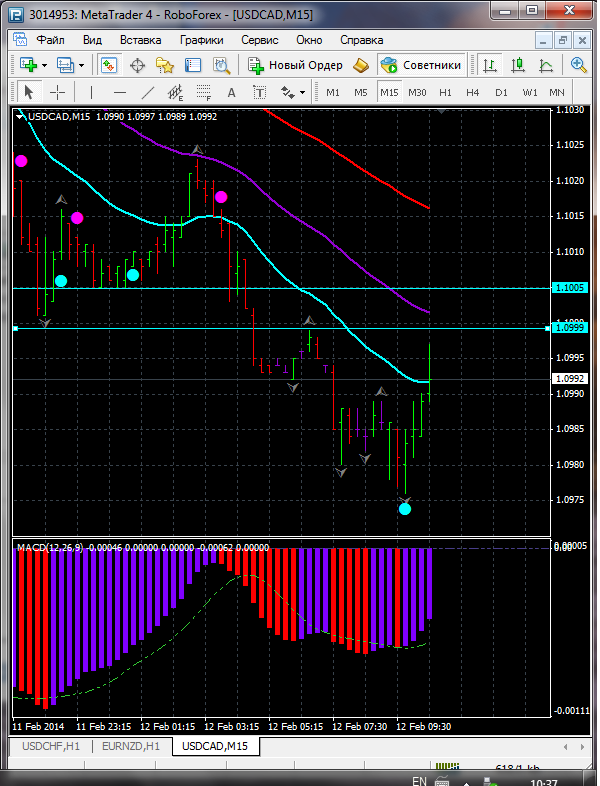The width and height of the screenshot is (600, 786).
Task: Open the Strategy Tester magnifier icon
Action: pyautogui.click(x=221, y=65)
